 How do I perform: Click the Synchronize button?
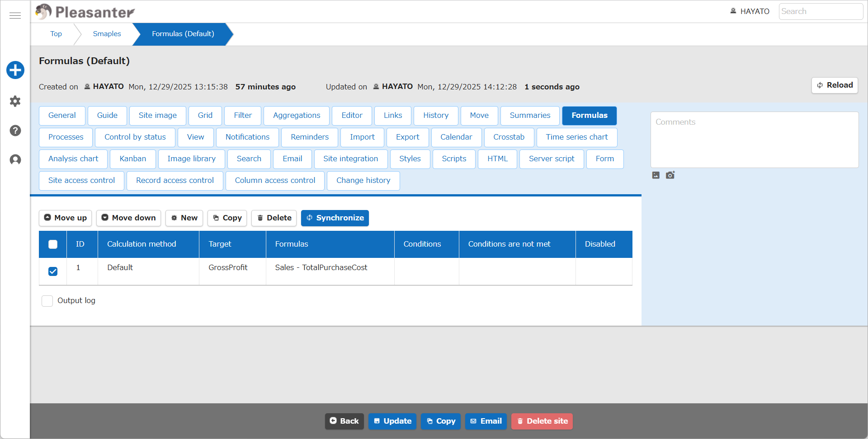tap(335, 218)
